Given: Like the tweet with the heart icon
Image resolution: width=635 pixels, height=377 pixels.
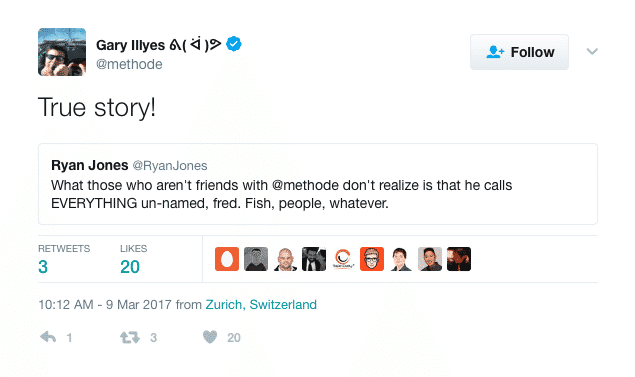Looking at the screenshot, I should click(x=210, y=337).
